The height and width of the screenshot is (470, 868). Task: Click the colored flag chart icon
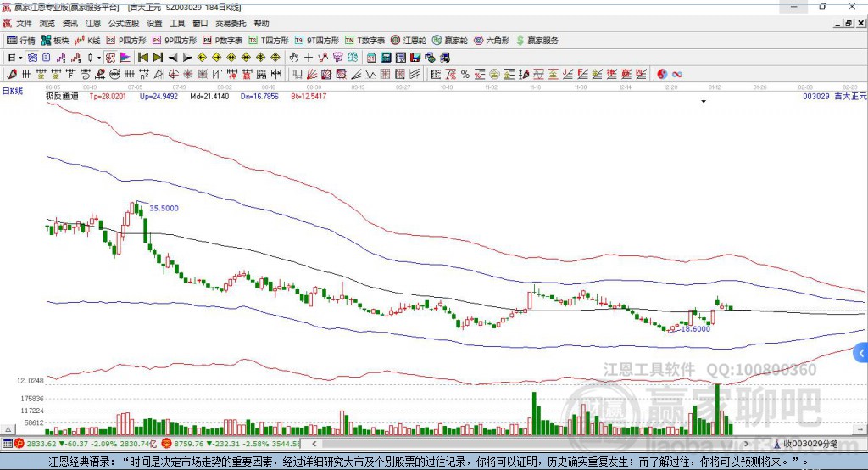coord(125,58)
